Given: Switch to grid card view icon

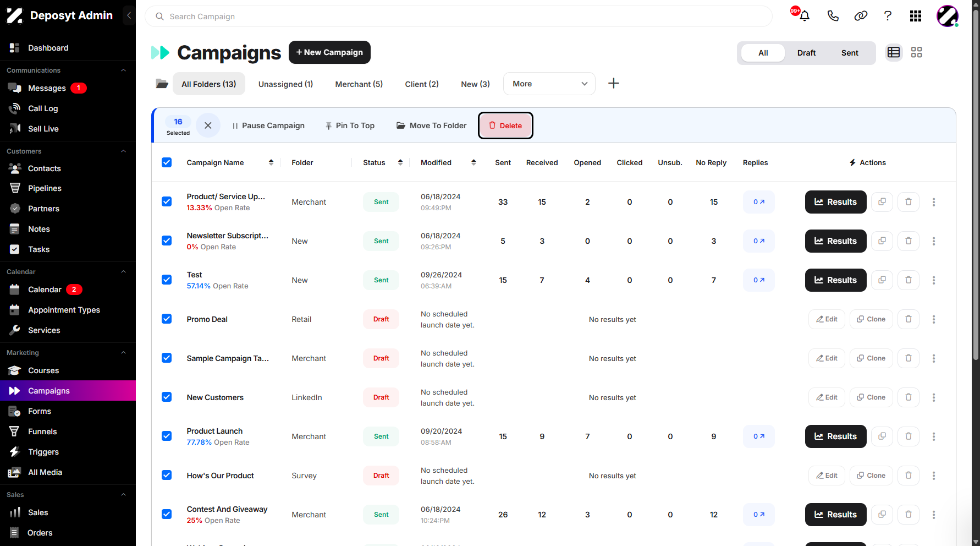Looking at the screenshot, I should (916, 52).
